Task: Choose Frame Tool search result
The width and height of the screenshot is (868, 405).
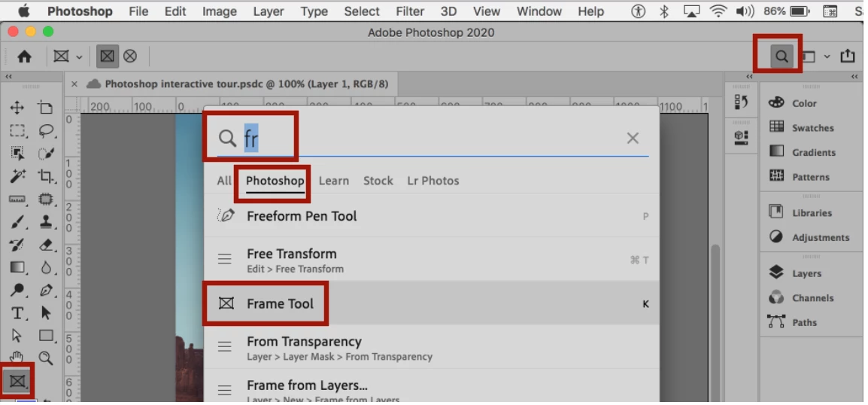Action: (432, 303)
